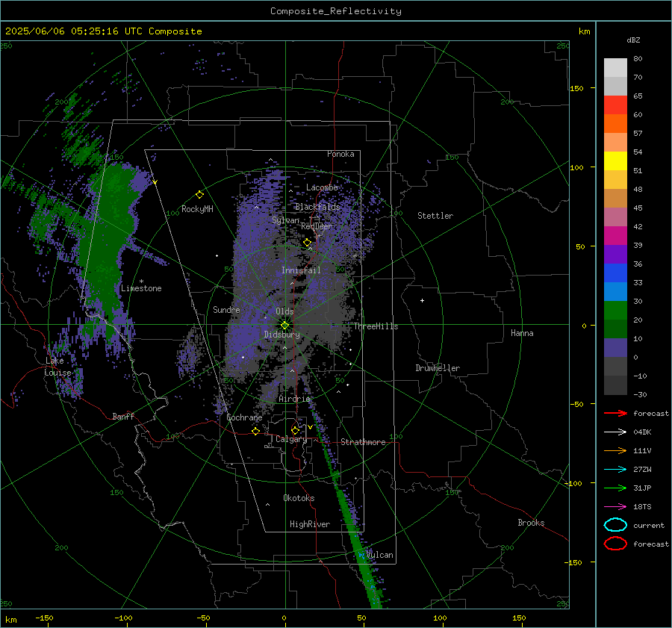The width and height of the screenshot is (672, 628).
Task: Select the 65 dBZ red swatch
Action: click(x=615, y=105)
